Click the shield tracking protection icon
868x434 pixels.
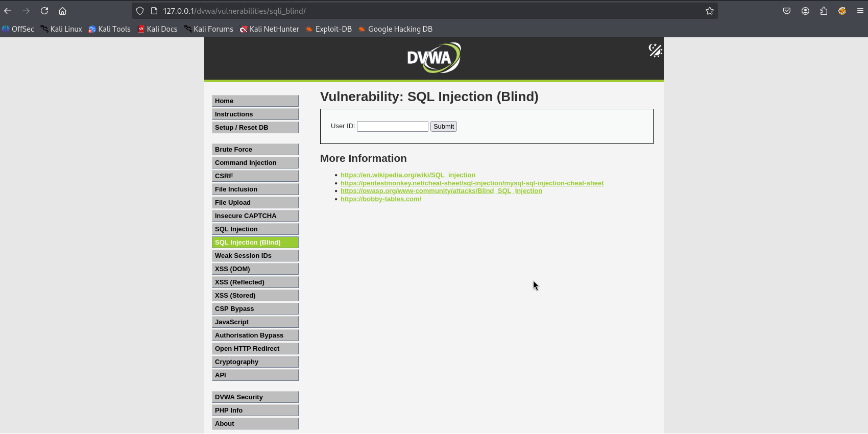click(x=140, y=11)
